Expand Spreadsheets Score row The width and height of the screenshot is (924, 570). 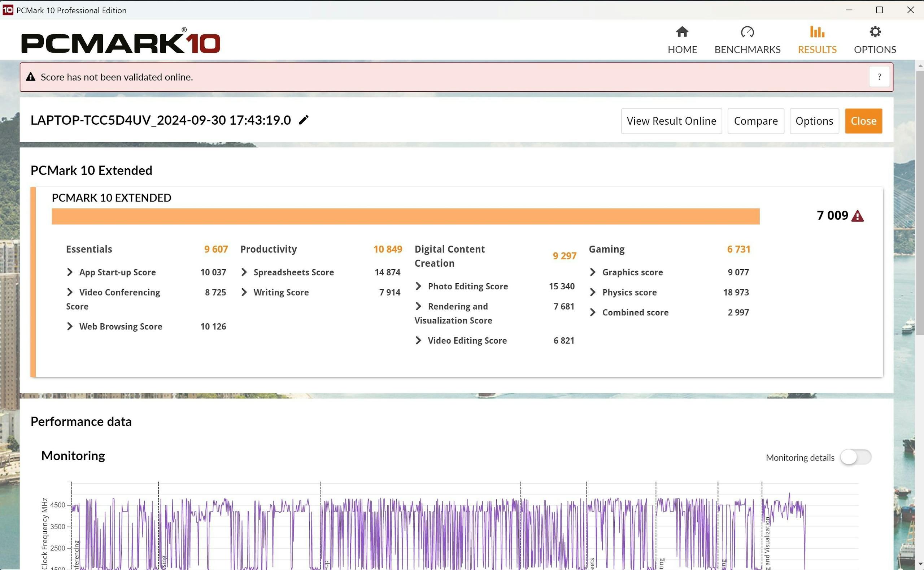(x=244, y=272)
